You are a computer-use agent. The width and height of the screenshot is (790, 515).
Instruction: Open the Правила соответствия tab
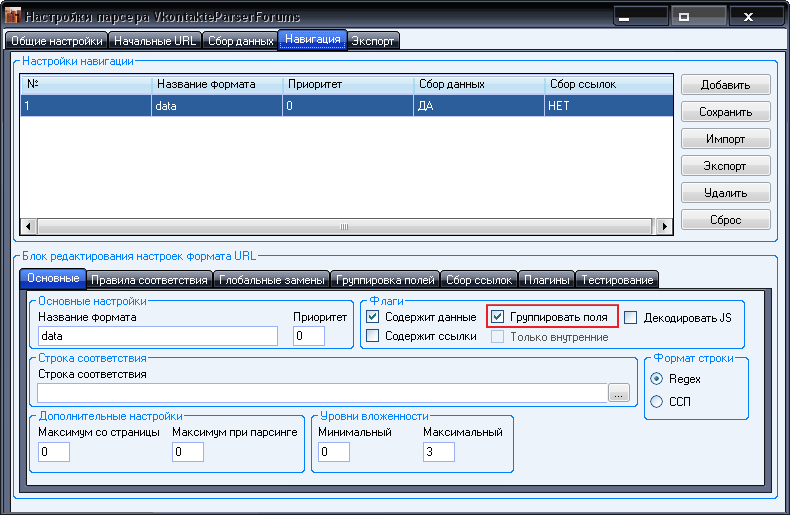pos(149,279)
